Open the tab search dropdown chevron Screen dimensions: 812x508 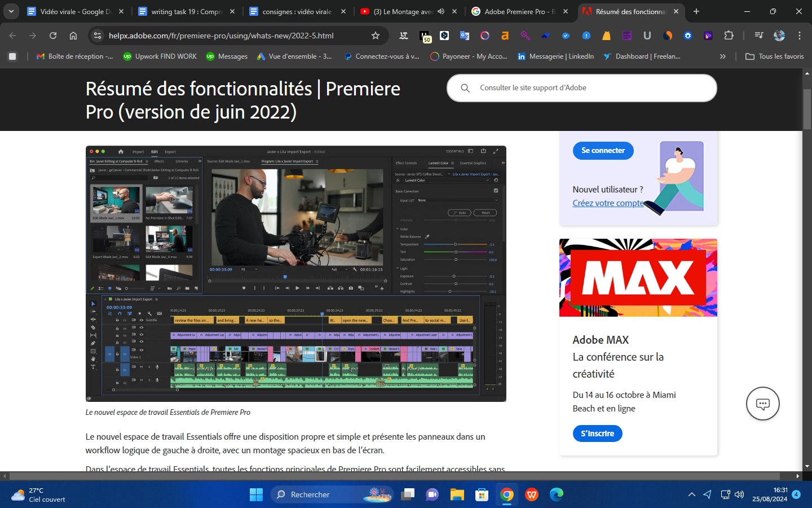pyautogui.click(x=11, y=11)
